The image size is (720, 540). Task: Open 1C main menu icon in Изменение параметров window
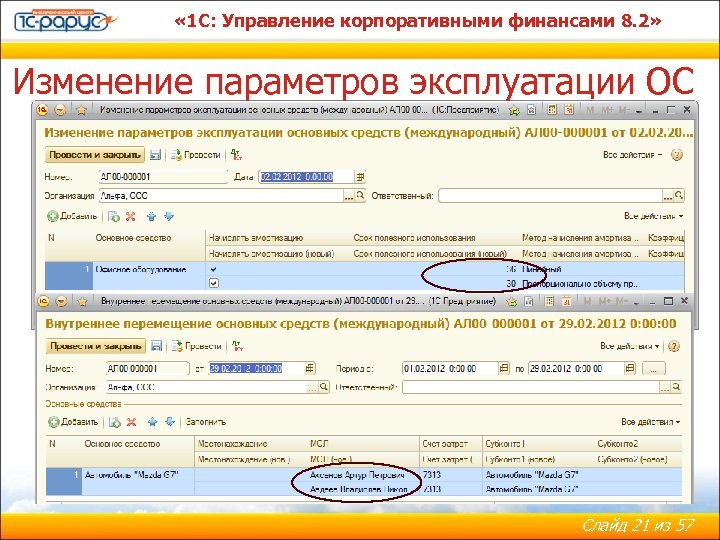click(42, 110)
